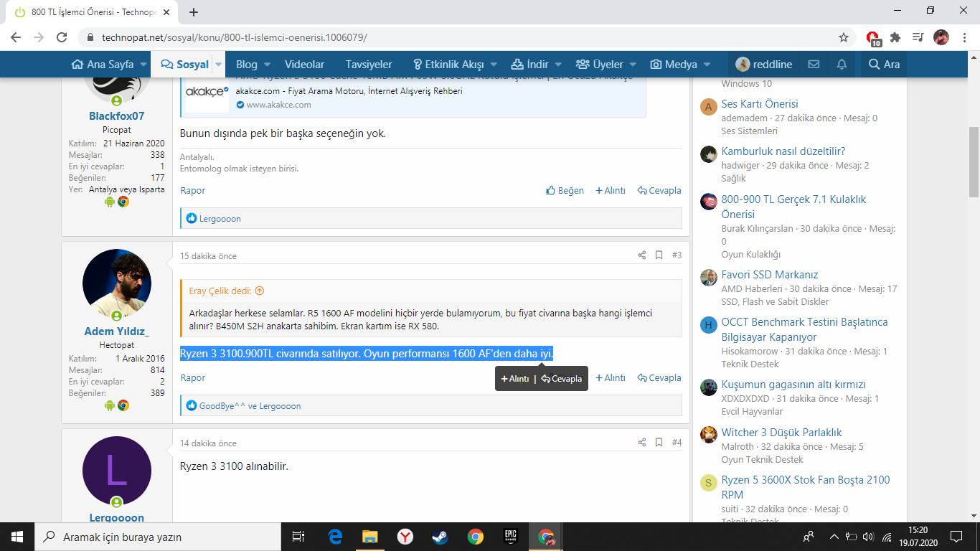Reload the Technopat page
The width and height of the screenshot is (980, 551).
[62, 37]
